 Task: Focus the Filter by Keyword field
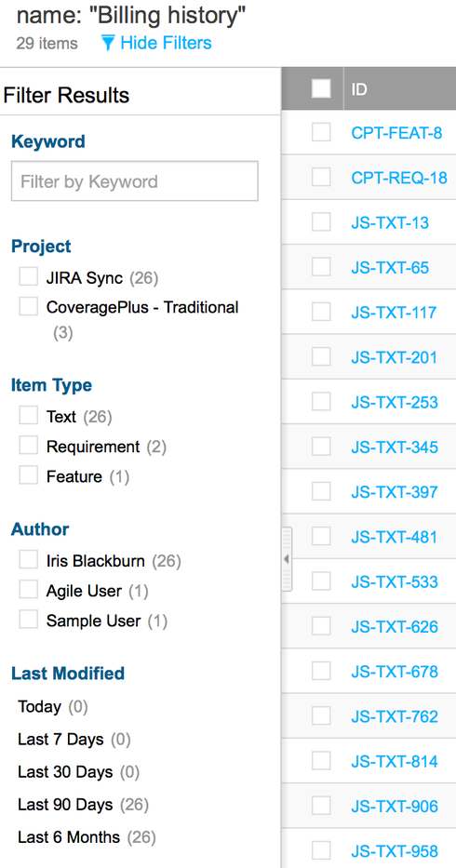(135, 181)
